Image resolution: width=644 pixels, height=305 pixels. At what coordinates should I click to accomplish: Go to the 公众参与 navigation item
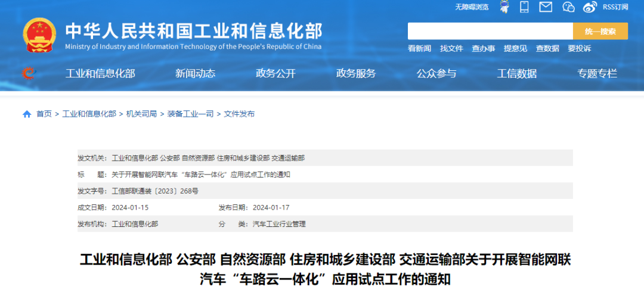pyautogui.click(x=436, y=73)
